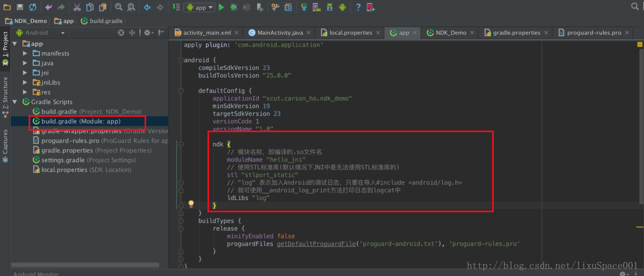Fold the defaultConfig block in the editor
This screenshot has width=644, height=276.
(181, 90)
